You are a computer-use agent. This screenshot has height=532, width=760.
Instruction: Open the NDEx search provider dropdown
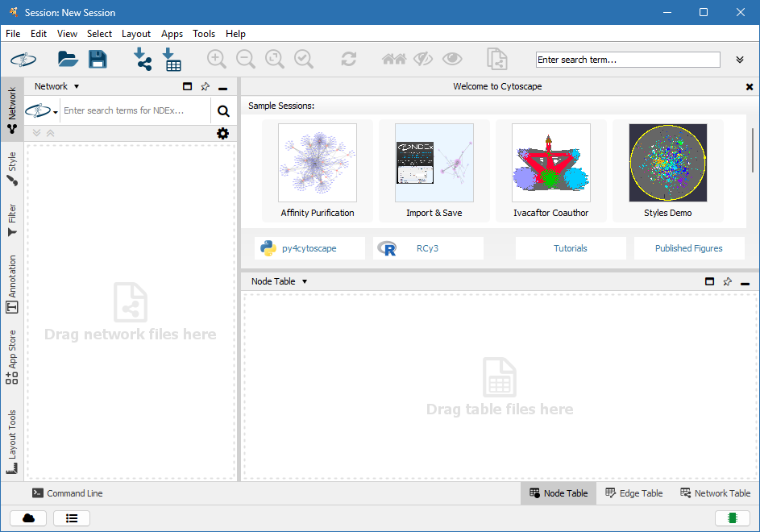(42, 110)
